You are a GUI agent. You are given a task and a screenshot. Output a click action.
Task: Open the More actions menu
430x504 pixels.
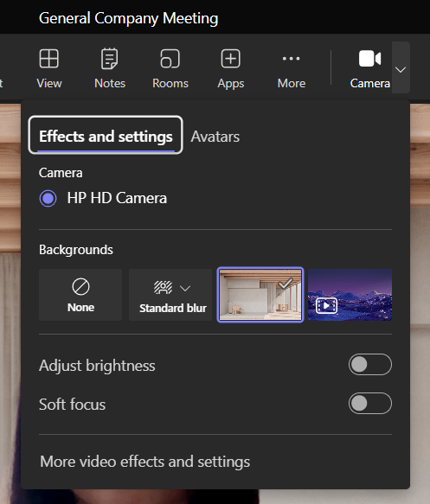coord(292,68)
